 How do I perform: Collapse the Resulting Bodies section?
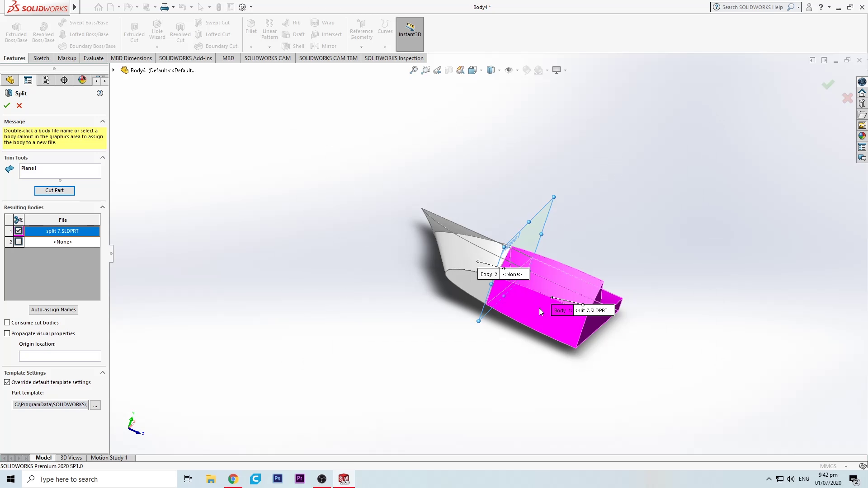103,207
